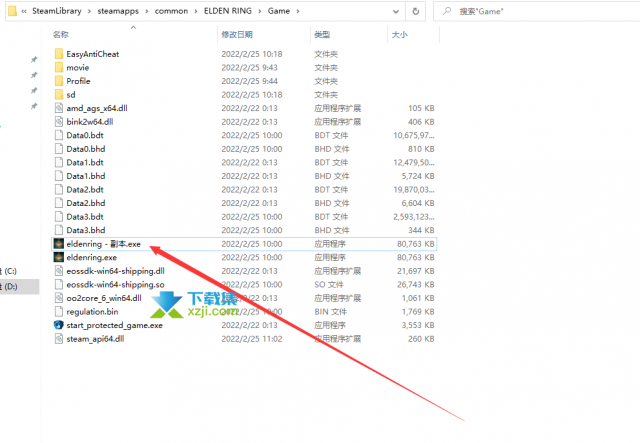
Task: Select the C: drive in sidebar
Action: [x=9, y=271]
